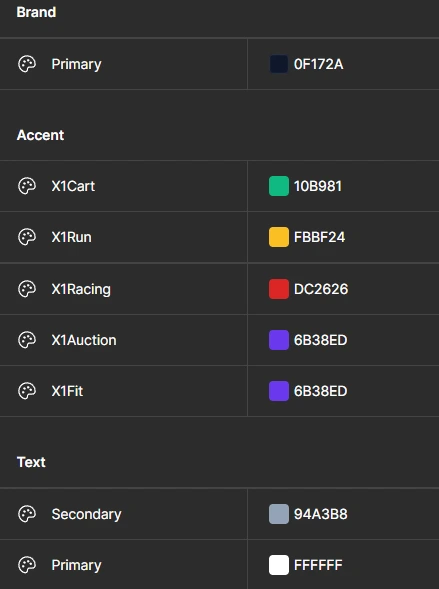Open the red DC2626 color swatch
Image resolution: width=439 pixels, height=589 pixels.
click(x=279, y=289)
